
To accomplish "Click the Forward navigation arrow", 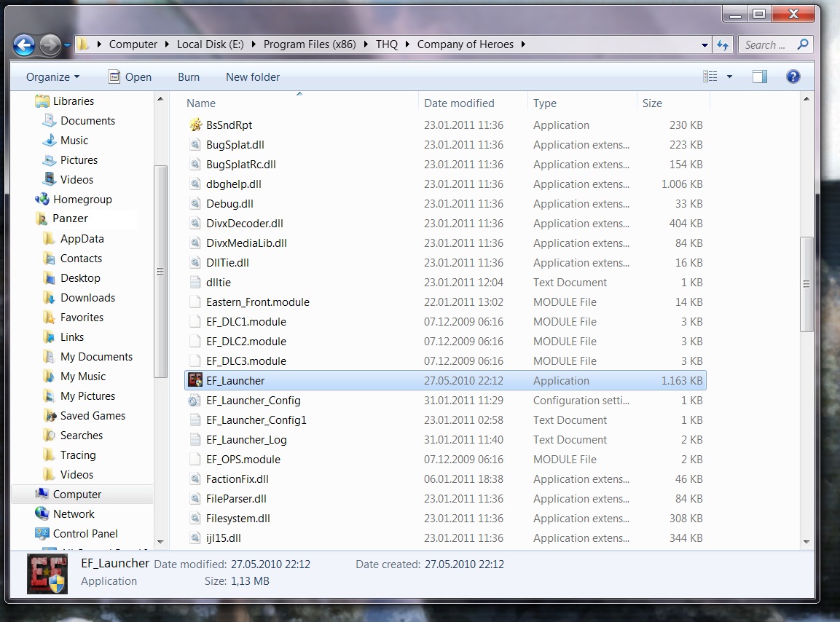I will point(50,45).
